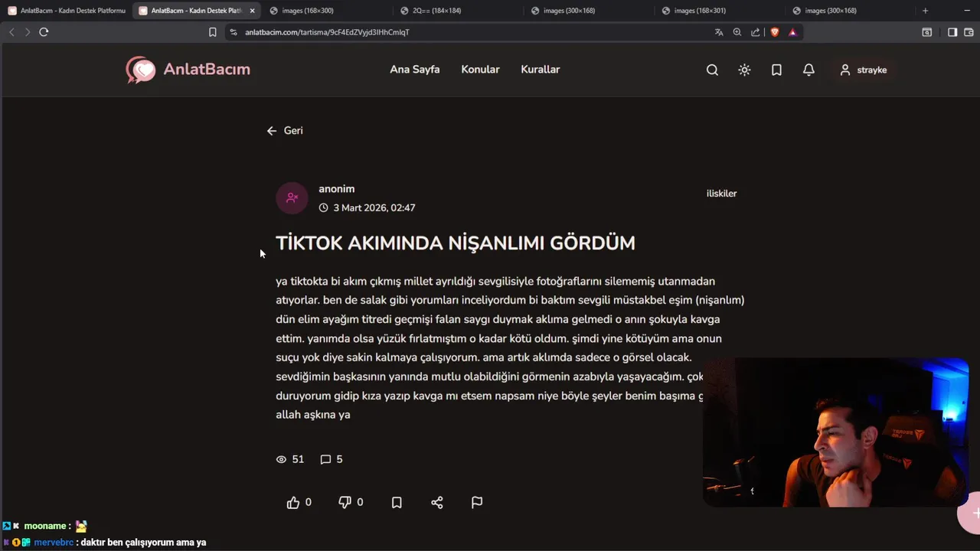Click the address bar URL

pos(327,32)
